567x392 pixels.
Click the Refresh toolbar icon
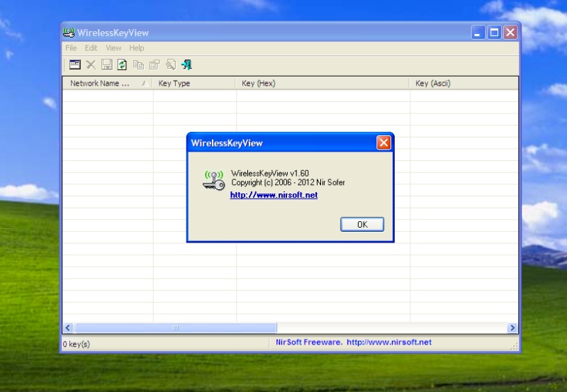[x=122, y=65]
